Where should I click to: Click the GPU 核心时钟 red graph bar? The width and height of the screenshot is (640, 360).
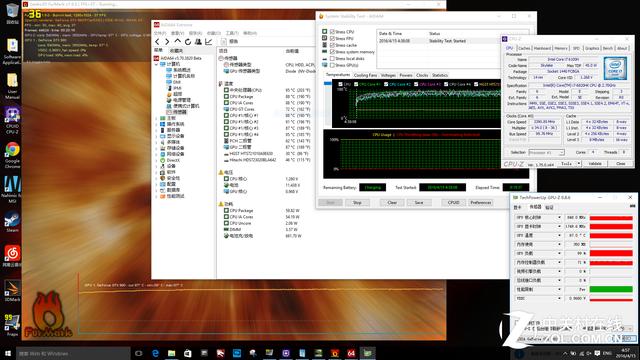coord(611,218)
